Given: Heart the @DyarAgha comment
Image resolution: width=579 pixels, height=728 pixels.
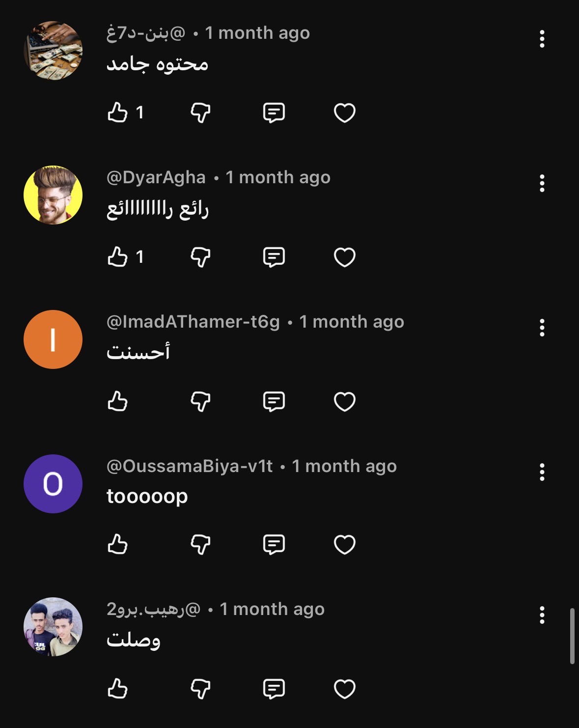Looking at the screenshot, I should pos(344,257).
